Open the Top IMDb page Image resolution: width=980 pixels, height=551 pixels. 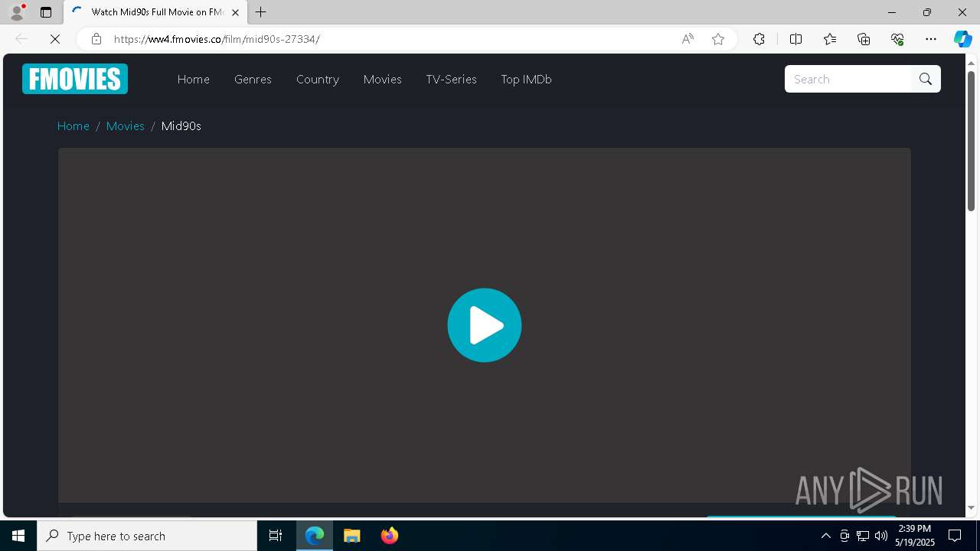[x=526, y=79]
